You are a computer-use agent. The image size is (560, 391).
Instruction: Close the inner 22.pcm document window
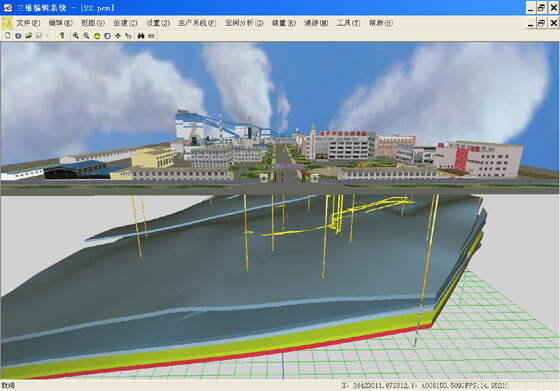click(x=554, y=23)
